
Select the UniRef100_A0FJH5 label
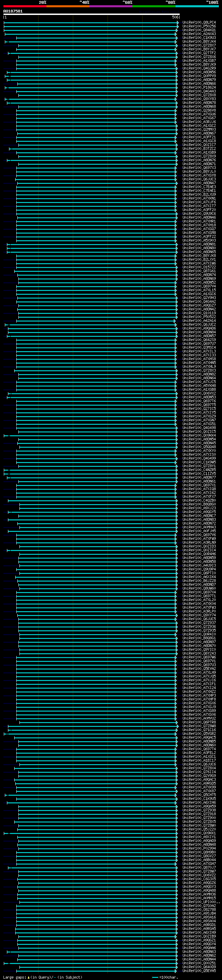point(199,531)
